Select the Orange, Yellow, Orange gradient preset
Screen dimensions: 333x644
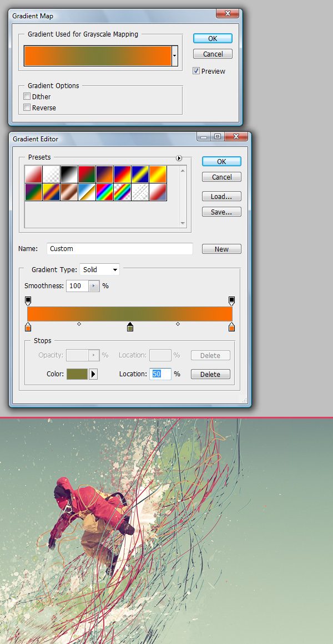[x=158, y=174]
